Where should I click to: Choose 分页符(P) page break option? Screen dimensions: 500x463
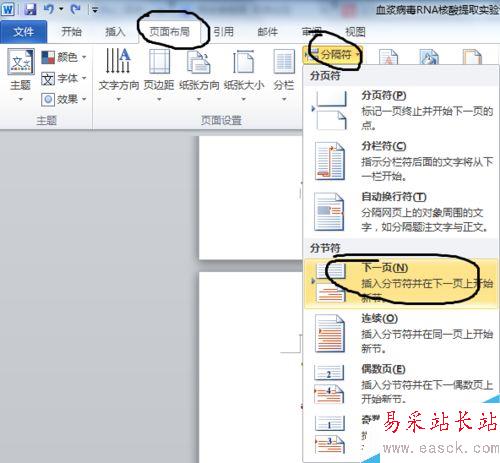click(x=401, y=111)
